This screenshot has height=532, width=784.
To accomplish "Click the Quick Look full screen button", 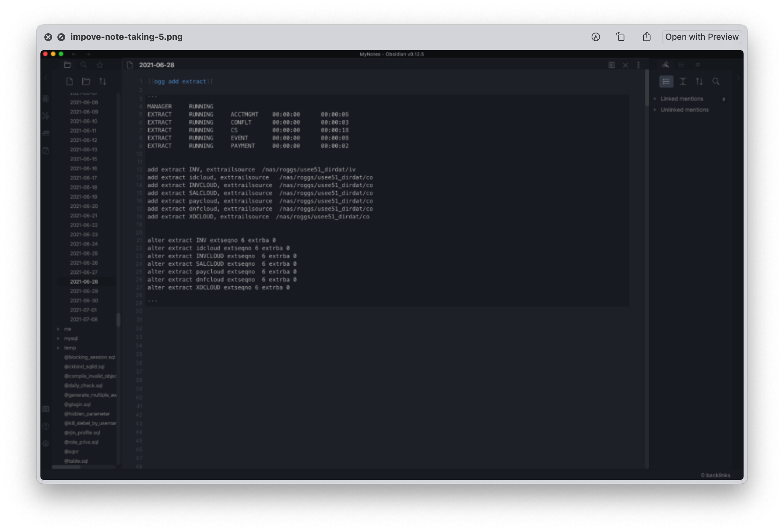I will pyautogui.click(x=61, y=37).
